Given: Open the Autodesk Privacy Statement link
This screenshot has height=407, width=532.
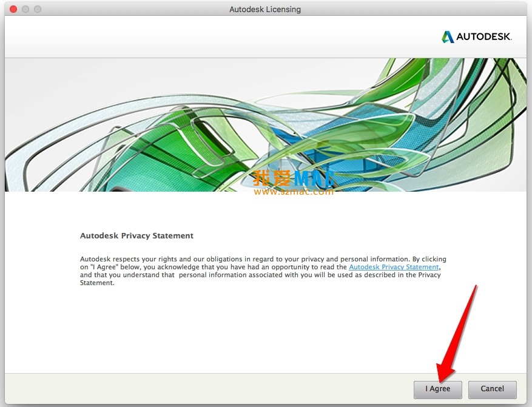Looking at the screenshot, I should click(394, 267).
